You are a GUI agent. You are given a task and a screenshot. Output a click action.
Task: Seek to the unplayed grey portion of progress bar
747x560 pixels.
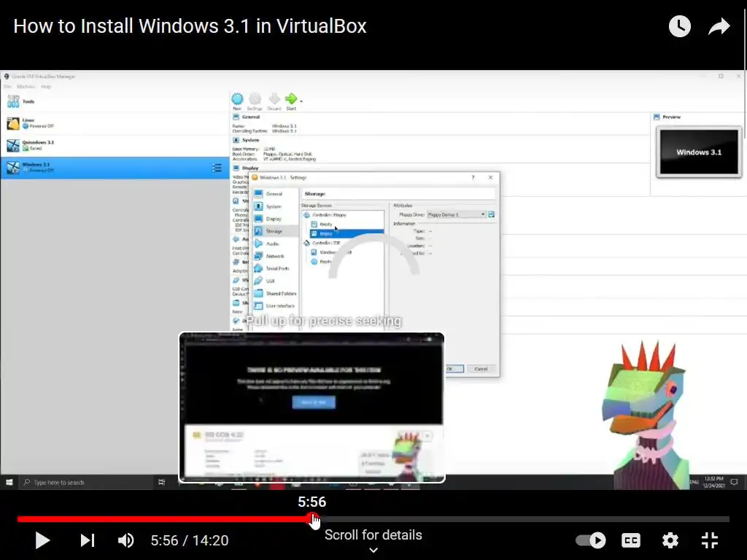tap(524, 519)
